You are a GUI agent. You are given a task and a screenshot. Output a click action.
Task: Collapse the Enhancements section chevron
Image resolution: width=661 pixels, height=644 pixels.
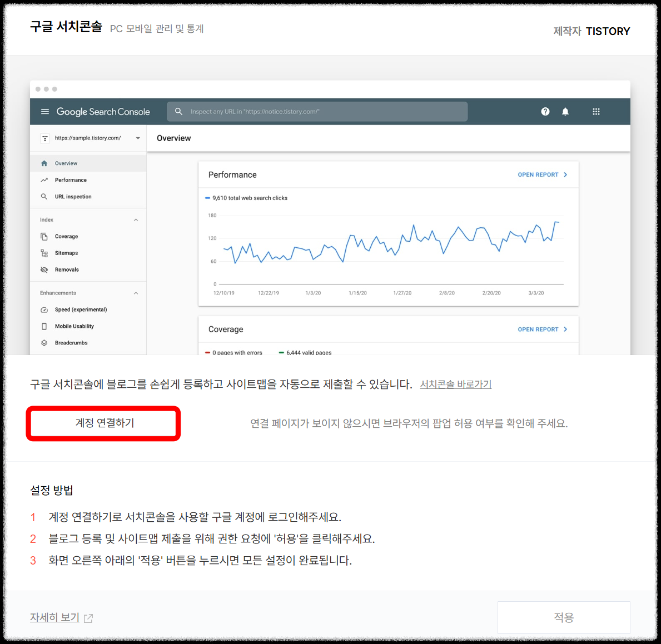[x=136, y=293]
